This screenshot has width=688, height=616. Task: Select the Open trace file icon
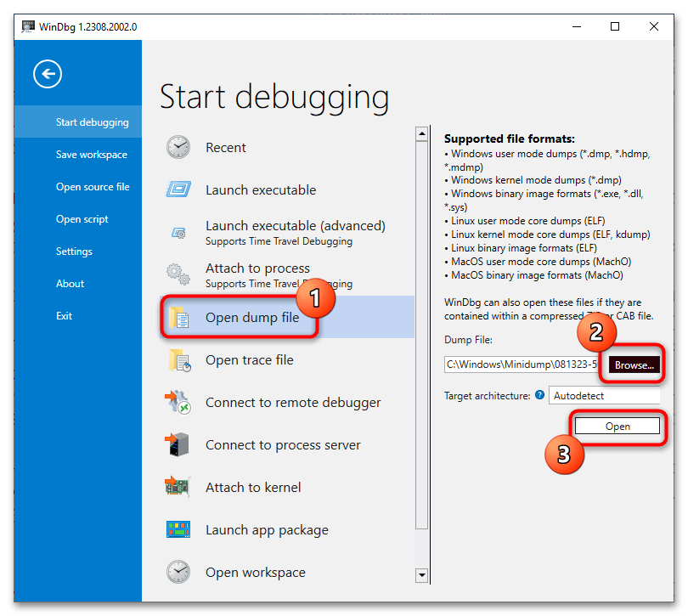pyautogui.click(x=178, y=359)
